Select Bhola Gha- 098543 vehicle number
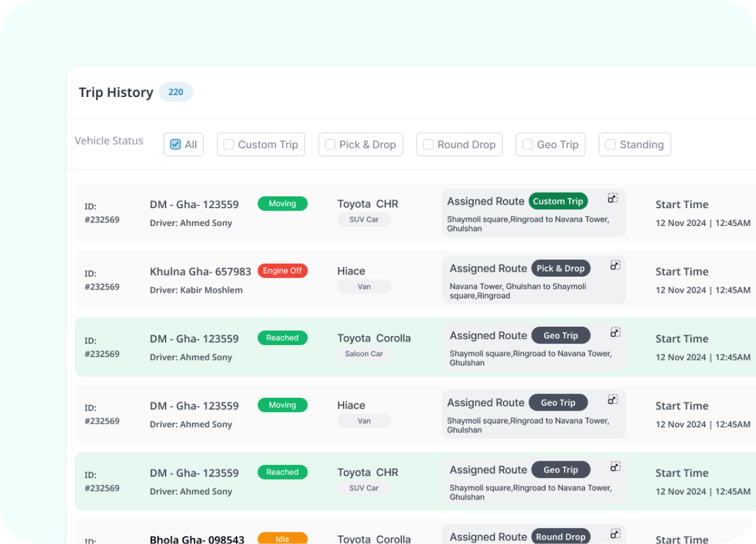 197,540
